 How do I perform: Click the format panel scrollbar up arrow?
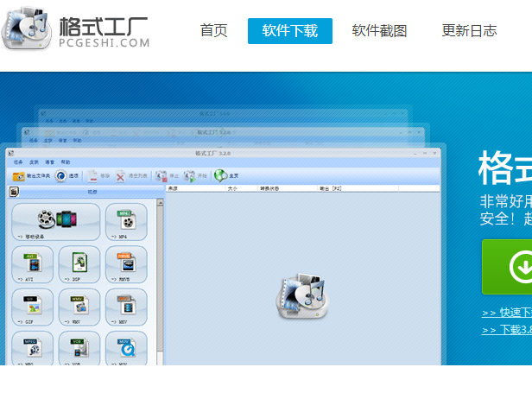point(160,203)
